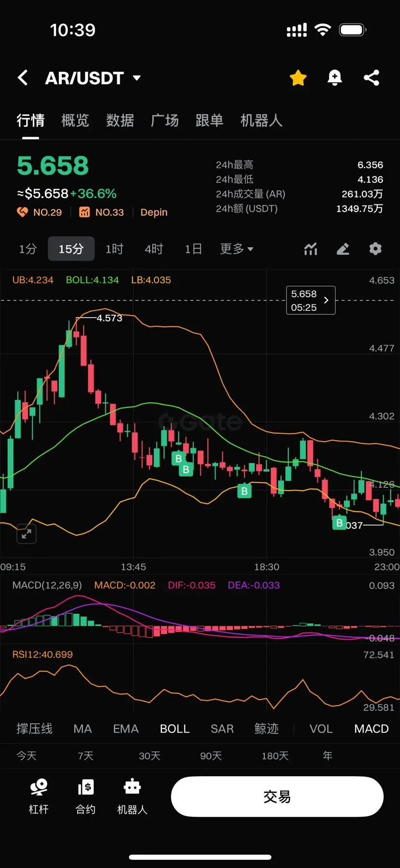Tap the 24h最高 value 6.356
Screen dimensions: 400x868
(370, 165)
